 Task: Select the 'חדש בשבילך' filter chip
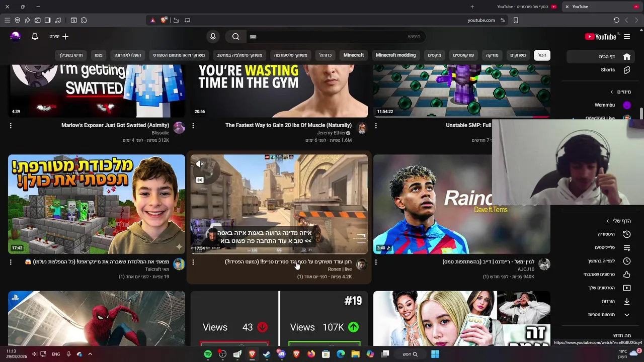pyautogui.click(x=71, y=55)
